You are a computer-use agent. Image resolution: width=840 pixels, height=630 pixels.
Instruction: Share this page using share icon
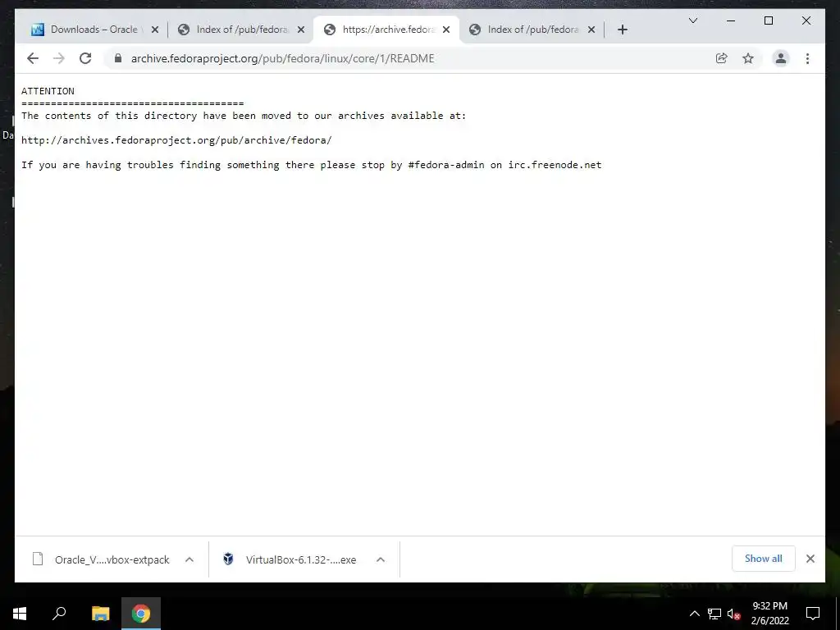[x=722, y=58]
